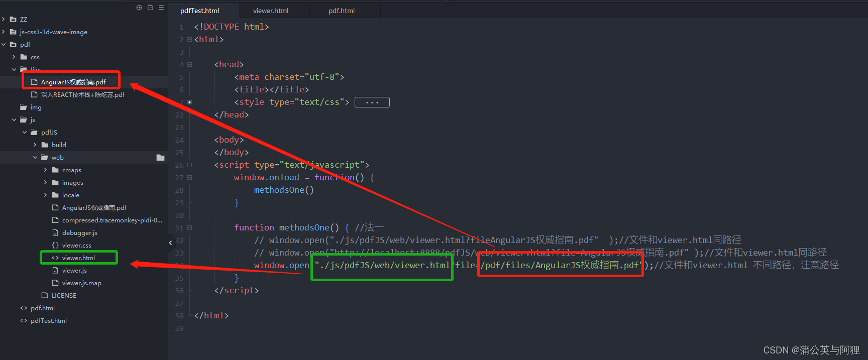The image size is (868, 360).
Task: Click the js-css3-3d-wave-image project icon
Action: coord(13,32)
